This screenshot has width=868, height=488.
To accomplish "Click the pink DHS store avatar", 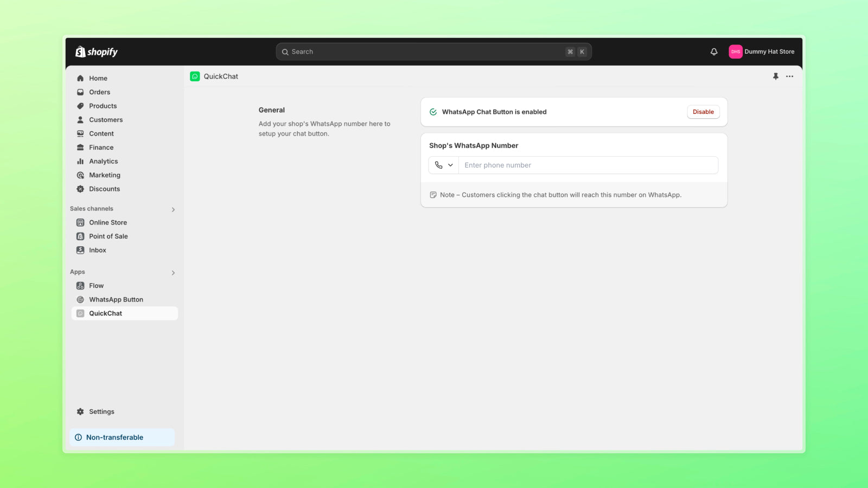I will [735, 52].
